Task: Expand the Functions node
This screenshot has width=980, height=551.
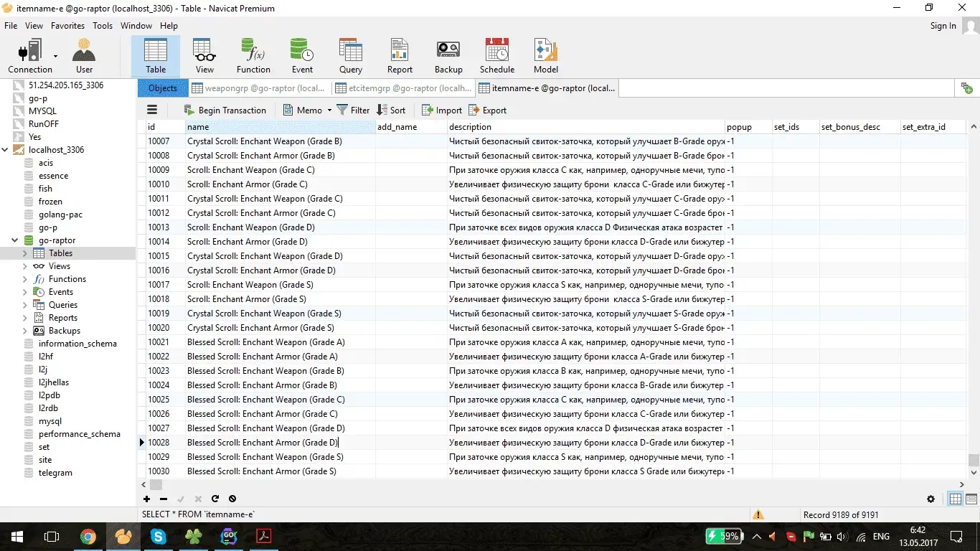Action: click(25, 279)
